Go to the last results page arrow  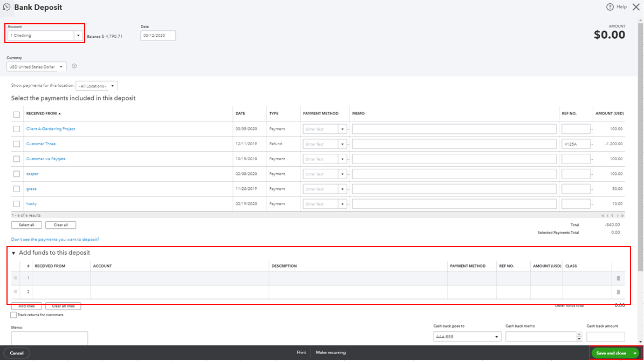622,216
